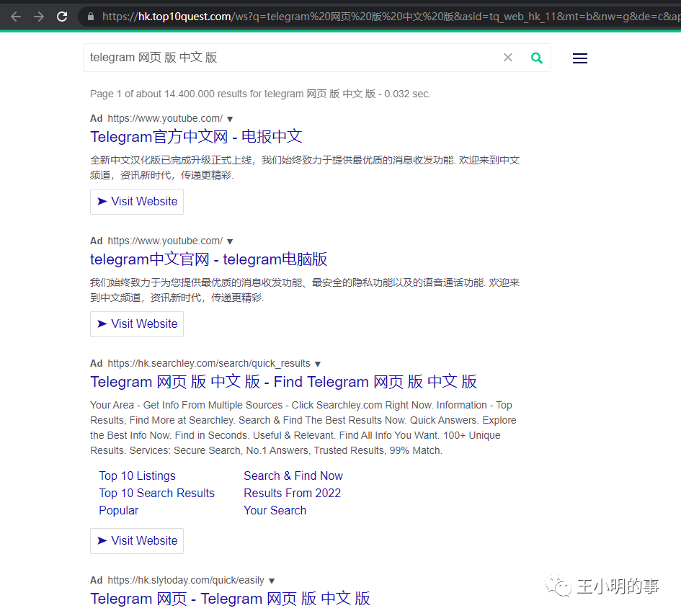View site info via the padlock icon
The image size is (681, 616).
[90, 17]
